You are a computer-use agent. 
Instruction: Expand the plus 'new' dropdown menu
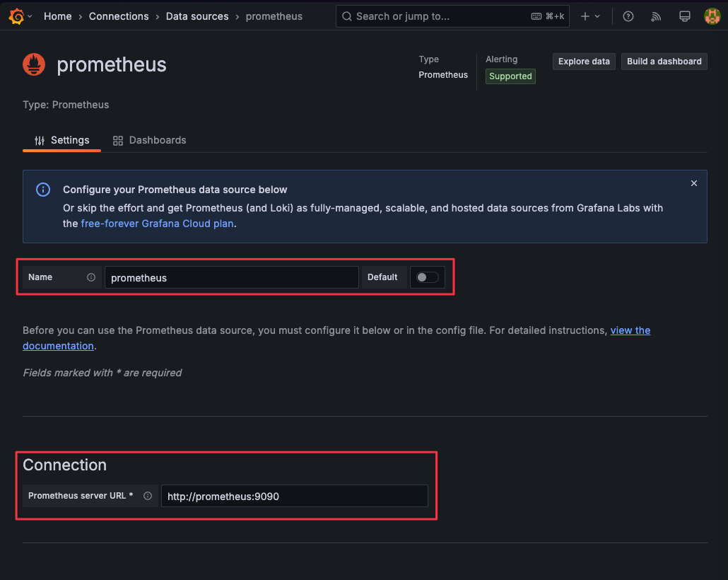pyautogui.click(x=589, y=16)
